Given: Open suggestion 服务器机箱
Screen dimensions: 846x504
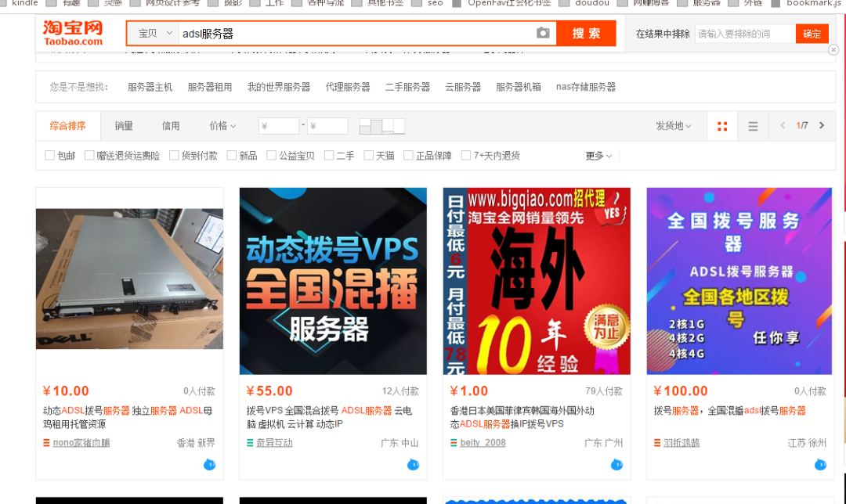Looking at the screenshot, I should [519, 87].
